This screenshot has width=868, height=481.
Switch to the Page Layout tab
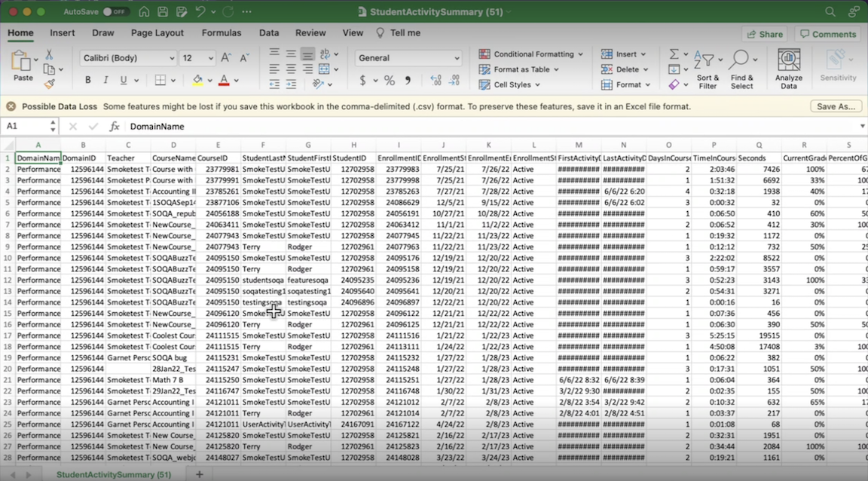(157, 32)
